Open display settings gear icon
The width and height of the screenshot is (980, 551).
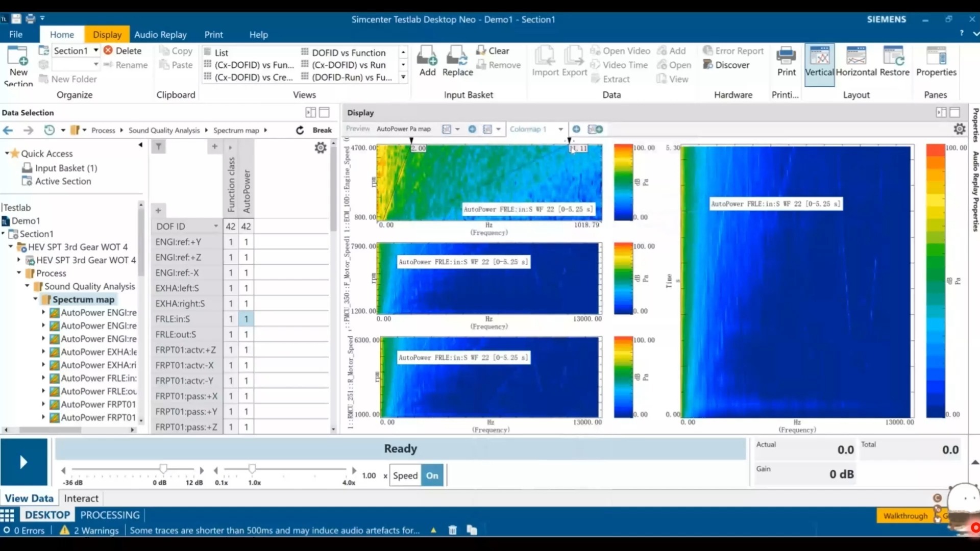959,129
